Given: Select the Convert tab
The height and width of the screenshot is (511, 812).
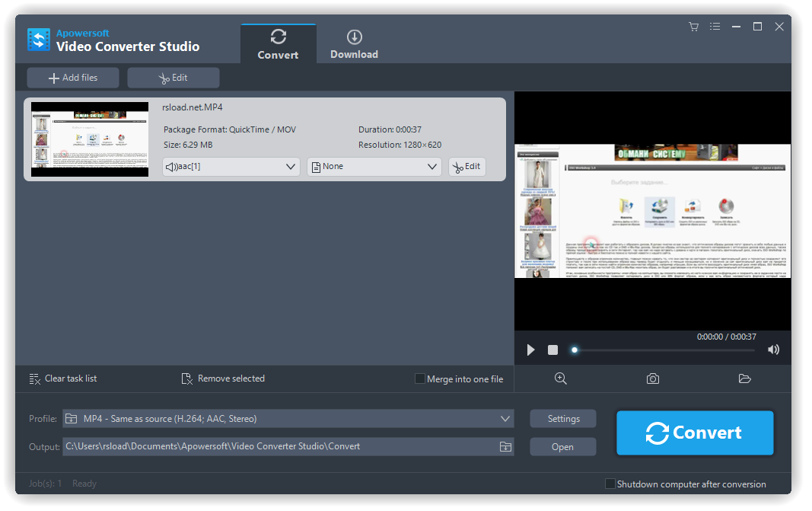Looking at the screenshot, I should point(278,43).
